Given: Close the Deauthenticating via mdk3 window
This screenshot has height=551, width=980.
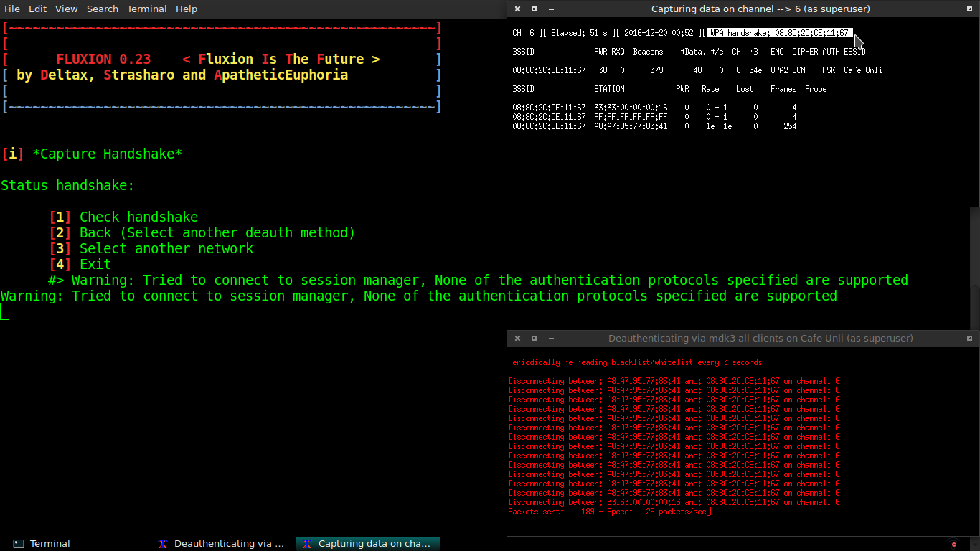Looking at the screenshot, I should click(x=517, y=338).
